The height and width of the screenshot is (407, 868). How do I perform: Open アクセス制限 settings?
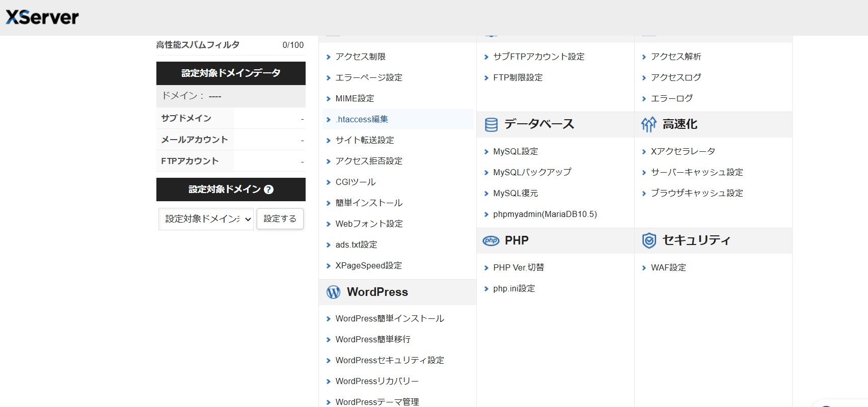[x=361, y=57]
